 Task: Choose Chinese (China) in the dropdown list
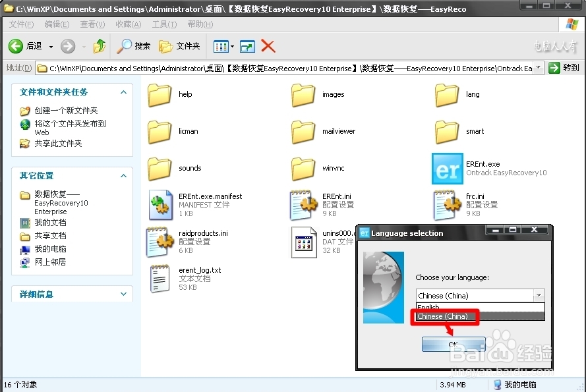pos(481,316)
